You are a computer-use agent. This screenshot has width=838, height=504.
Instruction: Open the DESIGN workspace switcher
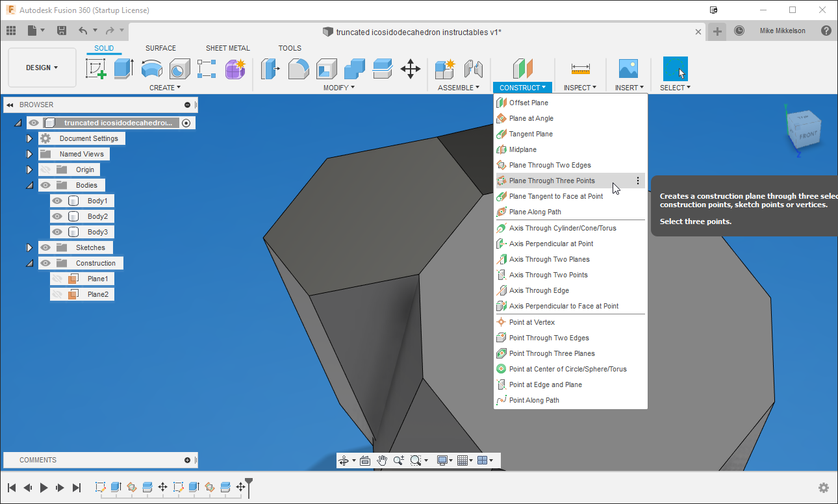[x=42, y=67]
